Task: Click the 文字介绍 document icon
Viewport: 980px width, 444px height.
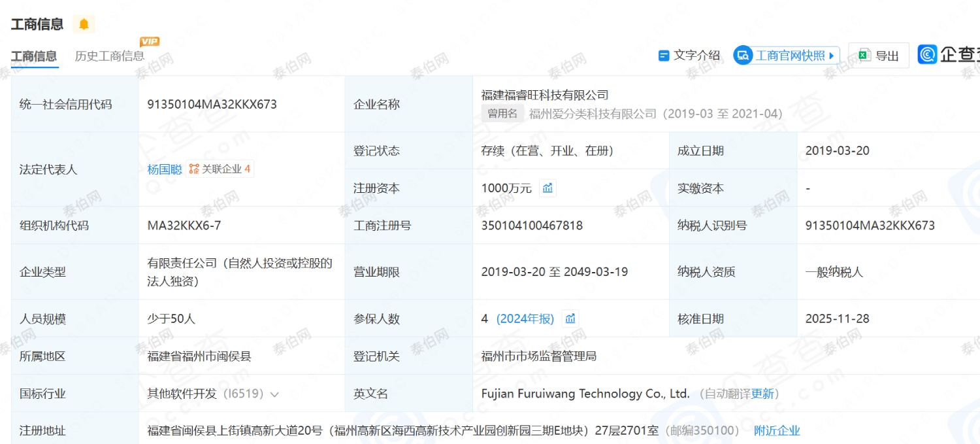Action: pyautogui.click(x=664, y=56)
